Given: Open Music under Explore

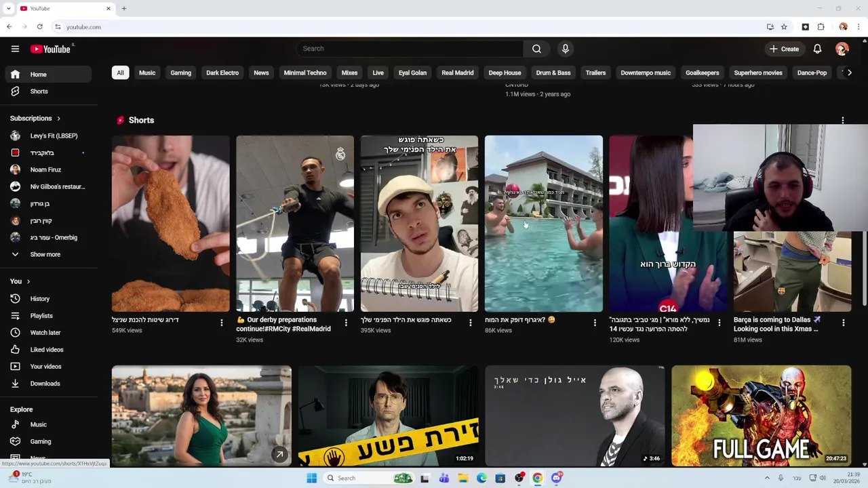Looking at the screenshot, I should click(47, 425).
